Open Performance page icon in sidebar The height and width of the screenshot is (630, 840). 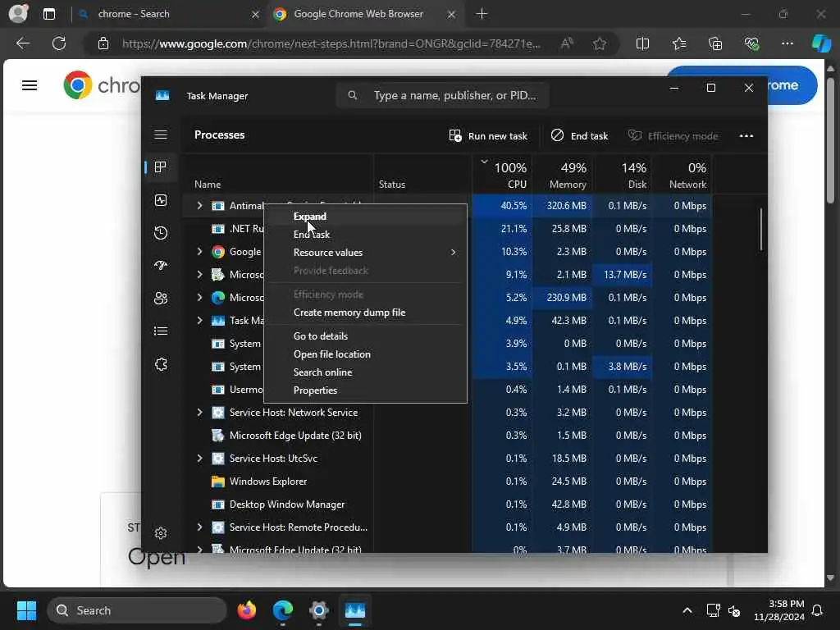tap(161, 200)
